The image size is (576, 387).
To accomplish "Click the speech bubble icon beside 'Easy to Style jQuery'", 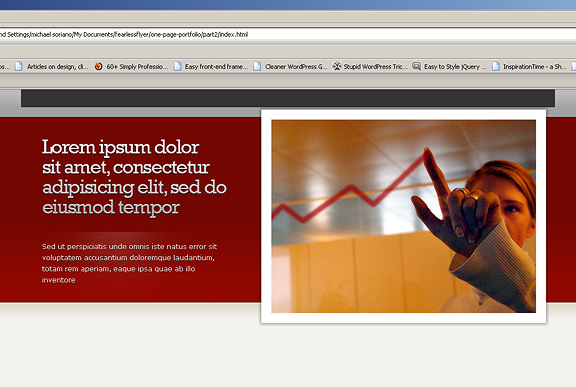I will click(x=416, y=66).
